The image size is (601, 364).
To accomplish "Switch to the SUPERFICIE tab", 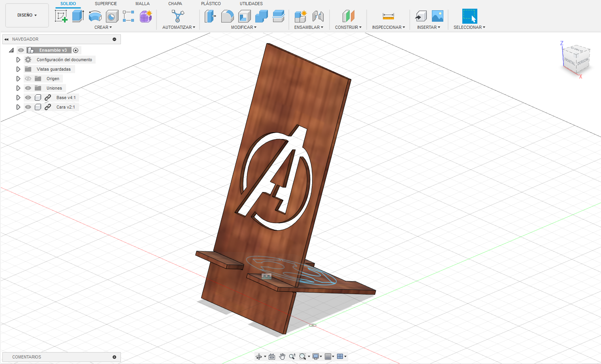I will [x=105, y=4].
